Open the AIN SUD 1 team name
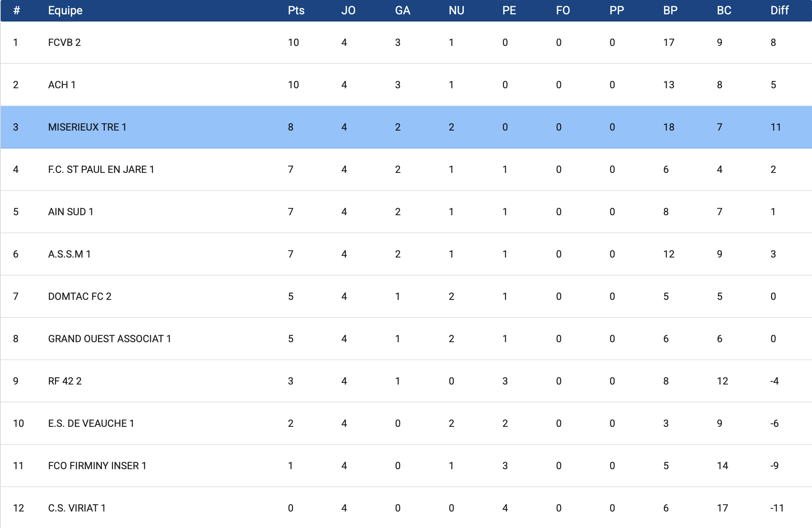Image resolution: width=812 pixels, height=528 pixels. [x=71, y=212]
